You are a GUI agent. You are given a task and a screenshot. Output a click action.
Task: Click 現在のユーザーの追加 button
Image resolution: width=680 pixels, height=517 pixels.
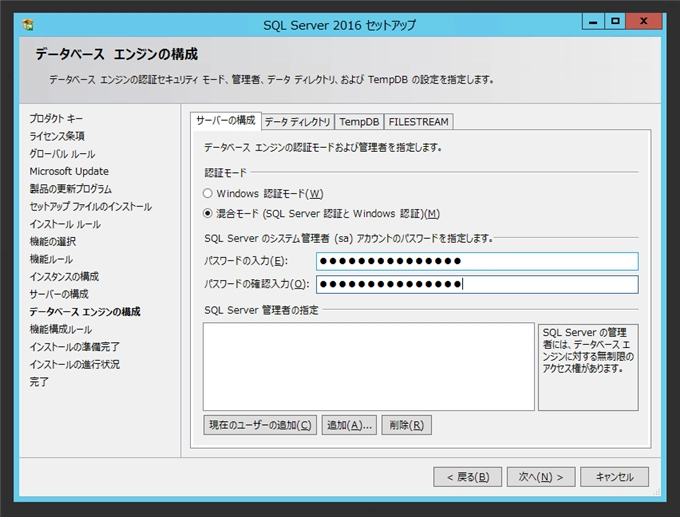(x=260, y=425)
